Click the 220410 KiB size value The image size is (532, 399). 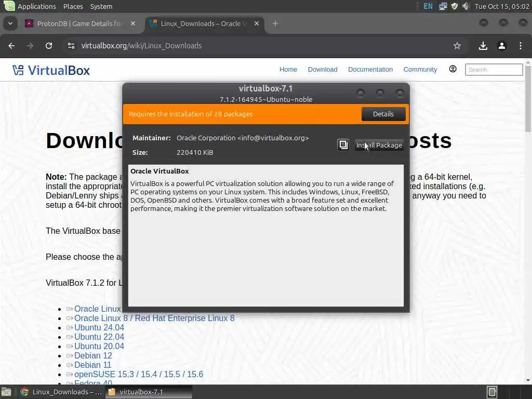(x=195, y=153)
